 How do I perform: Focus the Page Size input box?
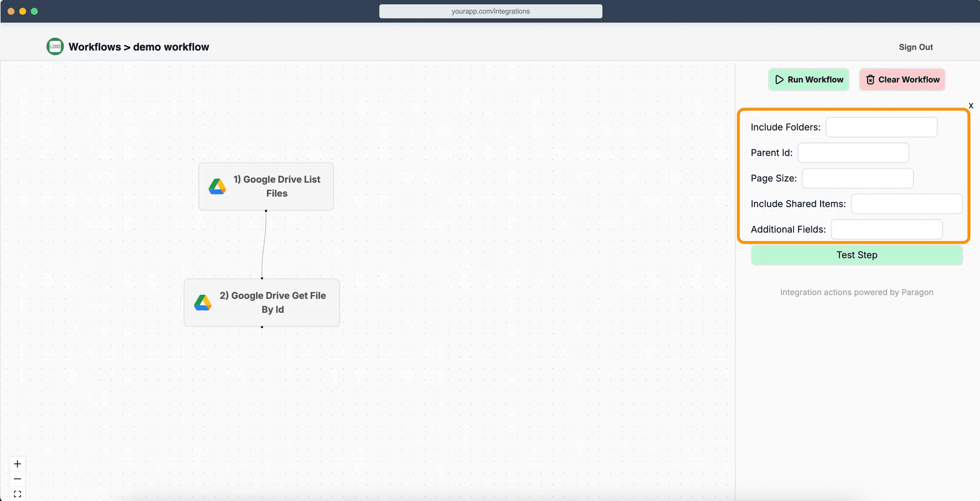coord(857,178)
